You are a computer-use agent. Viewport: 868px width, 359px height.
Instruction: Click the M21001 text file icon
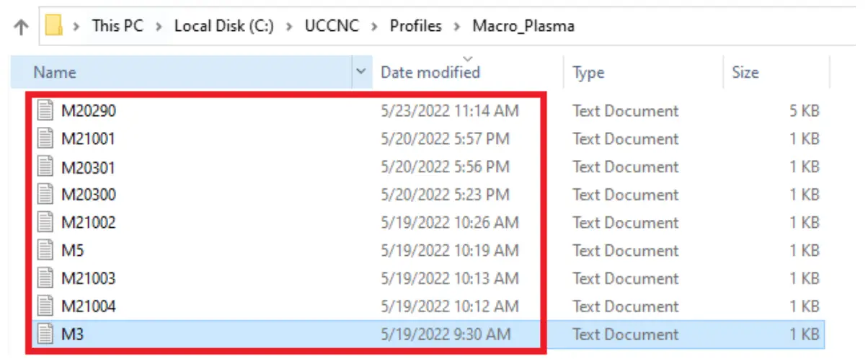[46, 139]
